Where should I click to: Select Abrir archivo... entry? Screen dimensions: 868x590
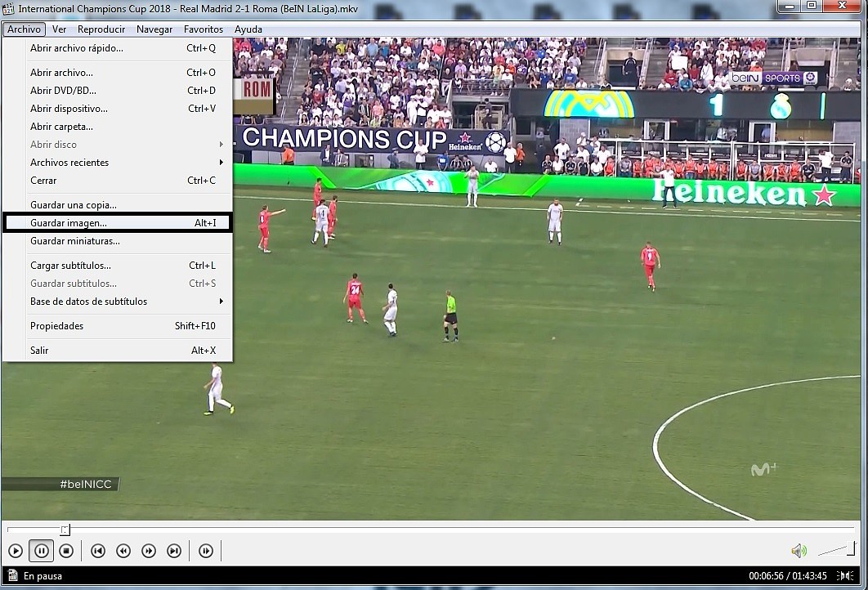(x=118, y=73)
